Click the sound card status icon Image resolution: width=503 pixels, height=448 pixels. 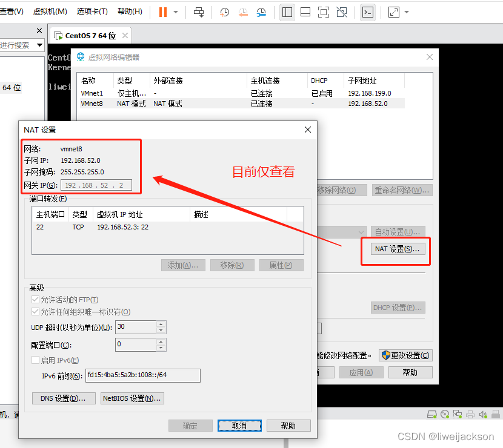coord(483,414)
